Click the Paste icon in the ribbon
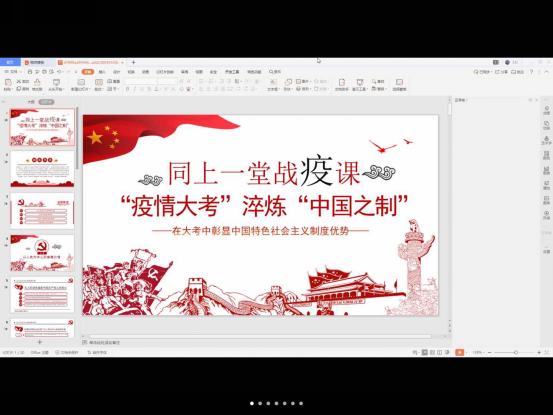 [8, 83]
